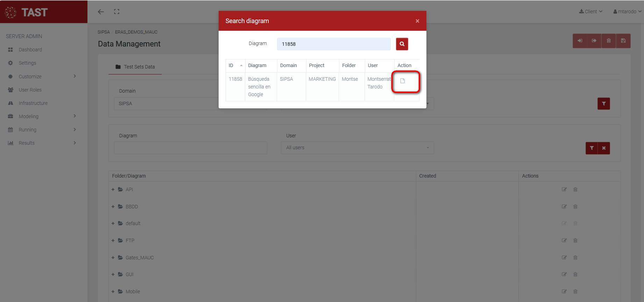This screenshot has height=302, width=644.
Task: Open Dashboard from the sidebar
Action: click(x=30, y=50)
